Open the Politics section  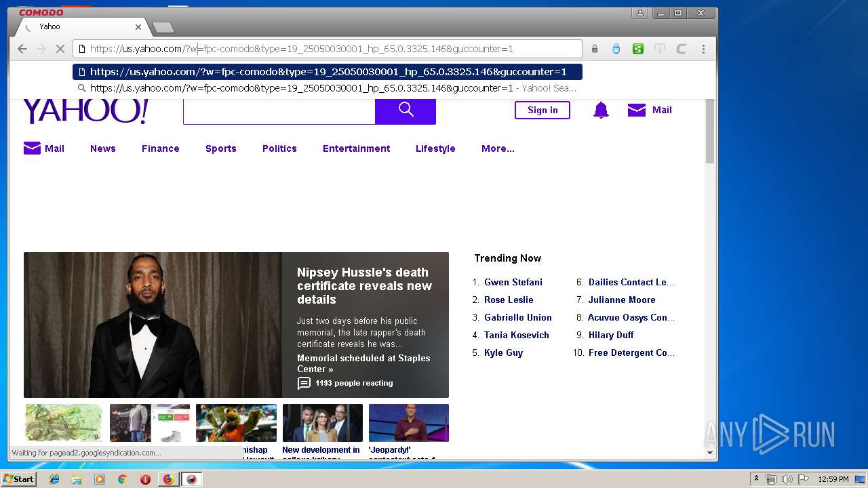pyautogui.click(x=279, y=148)
